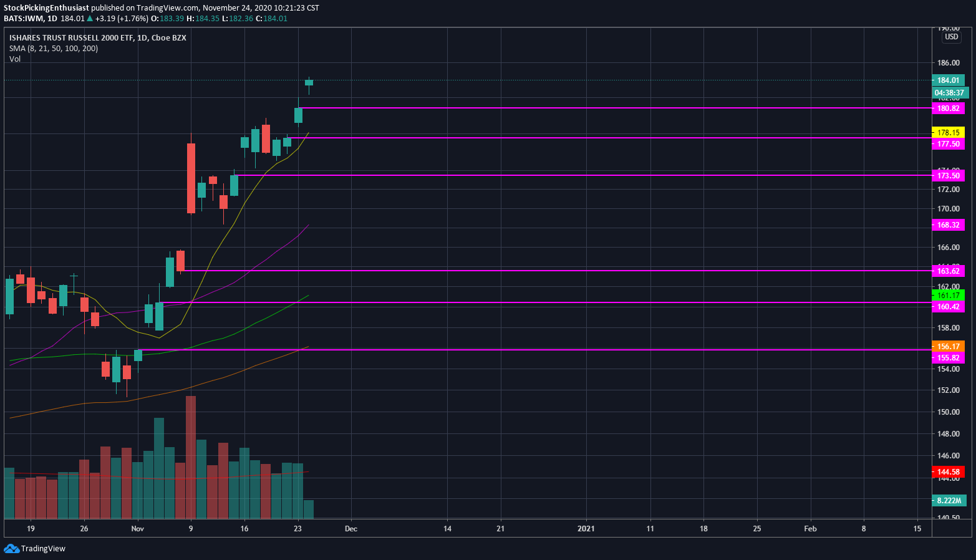
Task: Click the BATS:IWM symbol in header
Action: point(23,19)
